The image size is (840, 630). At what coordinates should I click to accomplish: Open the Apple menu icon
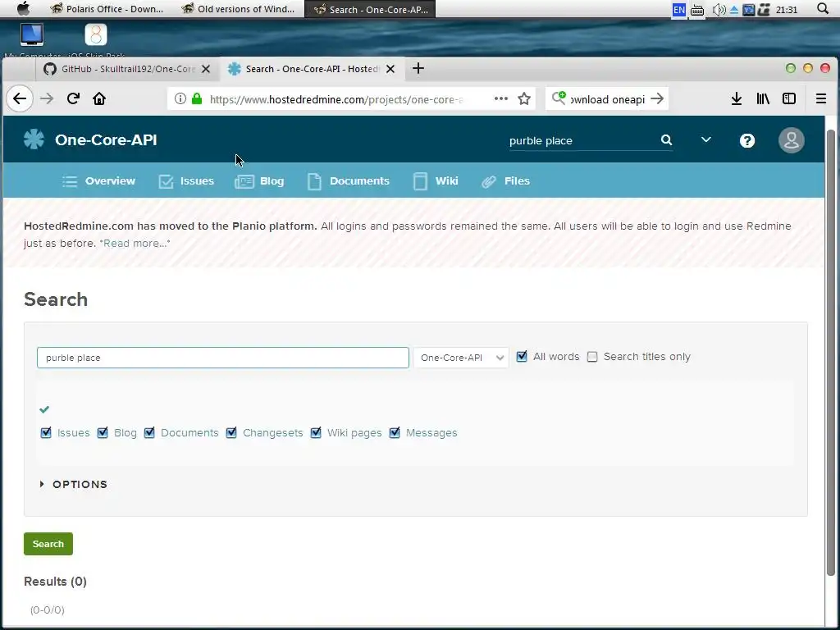24,8
